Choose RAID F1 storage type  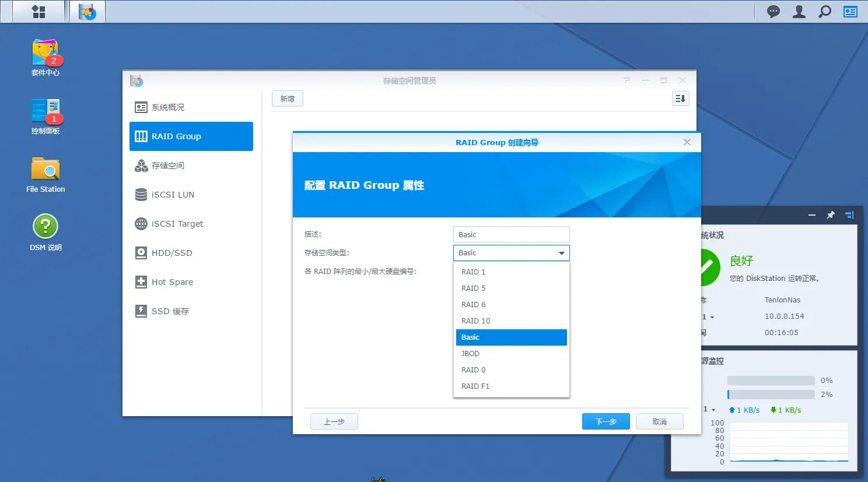(475, 386)
